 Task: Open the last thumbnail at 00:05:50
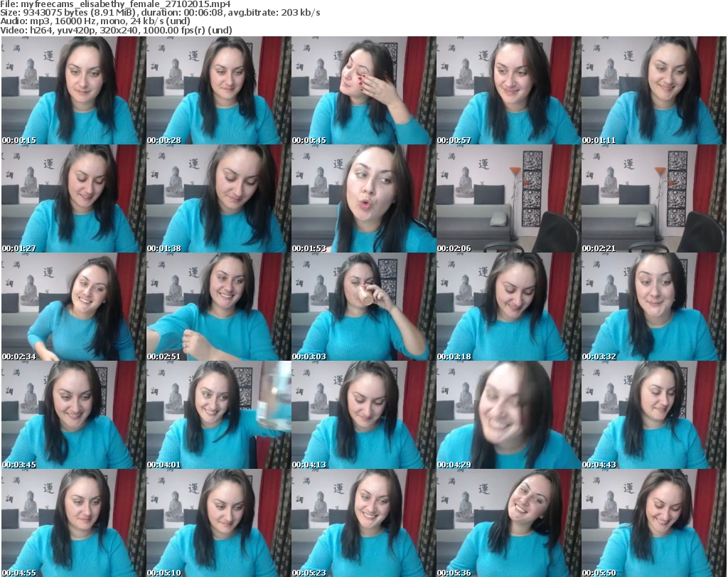[x=654, y=523]
